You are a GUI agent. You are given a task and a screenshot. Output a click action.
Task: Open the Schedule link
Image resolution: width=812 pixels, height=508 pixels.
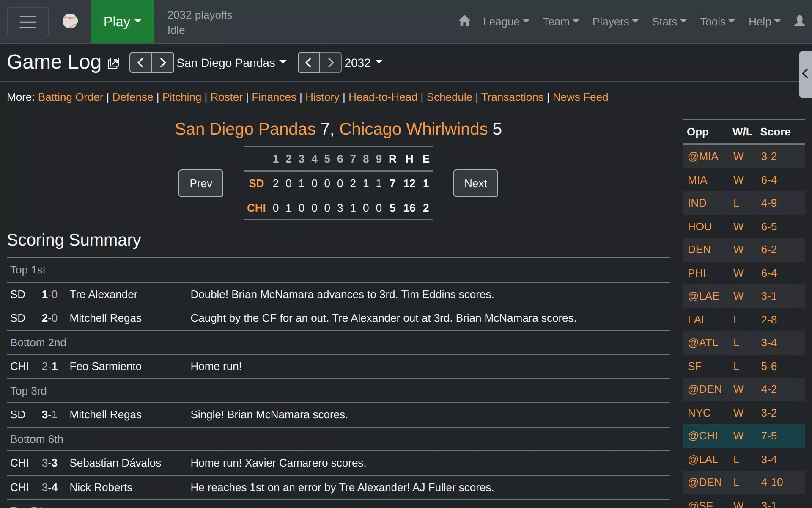449,97
